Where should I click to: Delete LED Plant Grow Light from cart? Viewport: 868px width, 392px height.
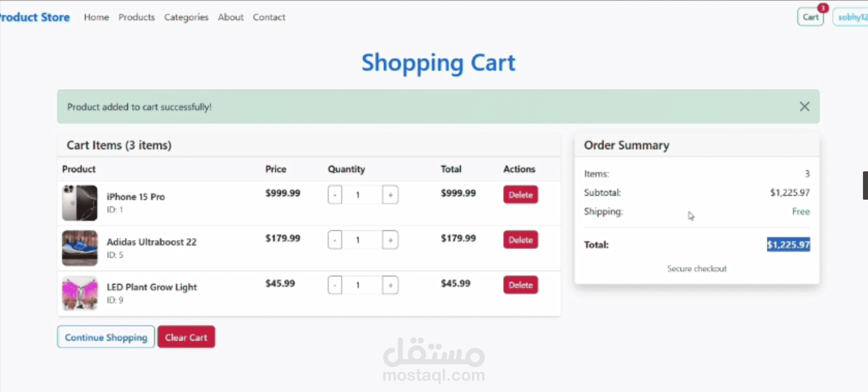click(521, 285)
